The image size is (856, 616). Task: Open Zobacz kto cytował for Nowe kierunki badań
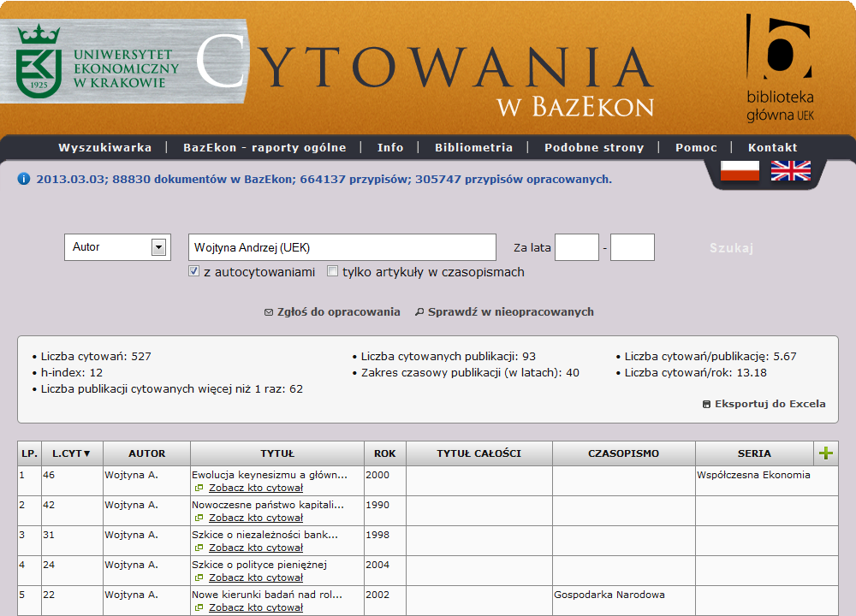(256, 607)
